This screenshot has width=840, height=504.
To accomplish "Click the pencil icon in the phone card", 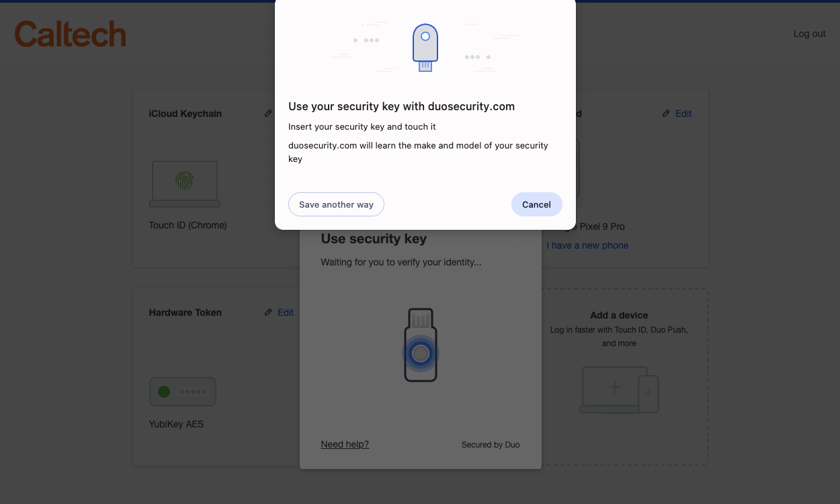I will pos(666,114).
